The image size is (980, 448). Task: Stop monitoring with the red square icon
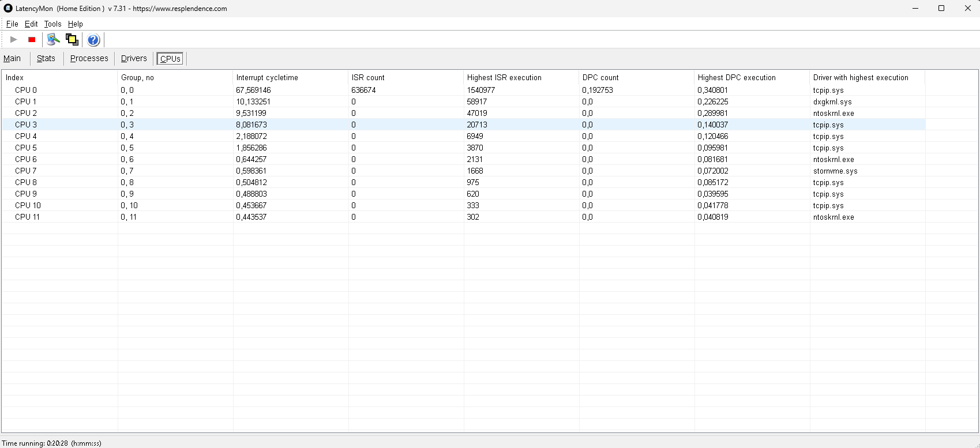(32, 40)
